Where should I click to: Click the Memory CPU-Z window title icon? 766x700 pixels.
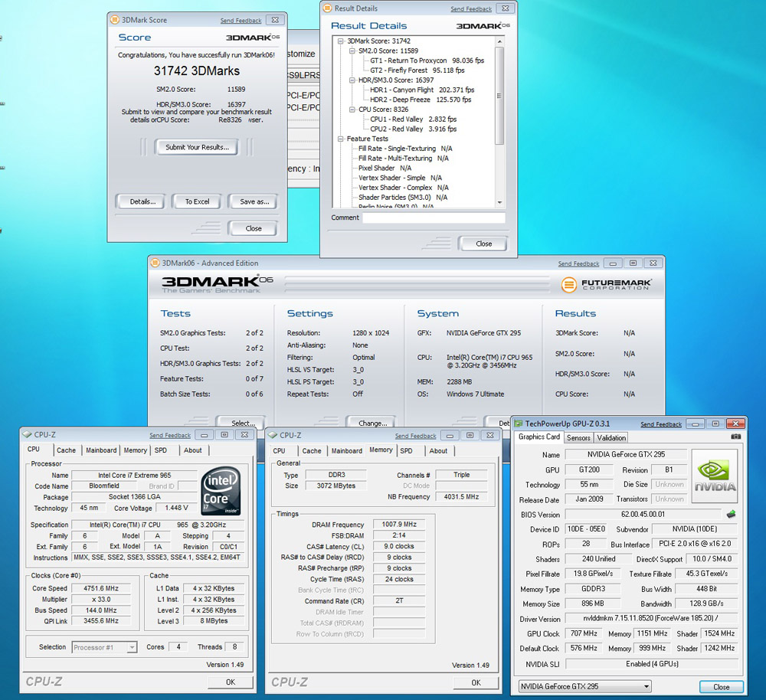click(273, 435)
